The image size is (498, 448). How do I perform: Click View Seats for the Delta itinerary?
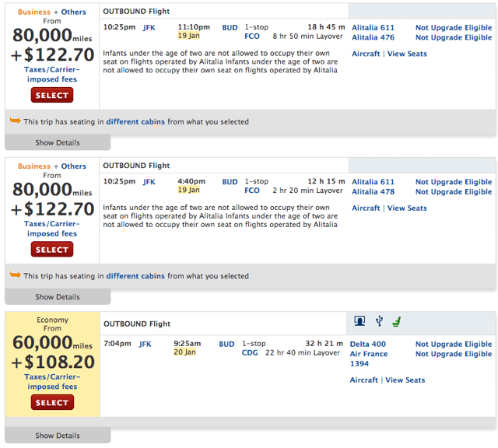point(405,380)
